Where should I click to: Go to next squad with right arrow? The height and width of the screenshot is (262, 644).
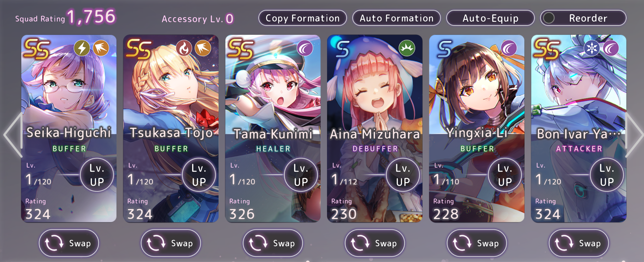pos(634,135)
